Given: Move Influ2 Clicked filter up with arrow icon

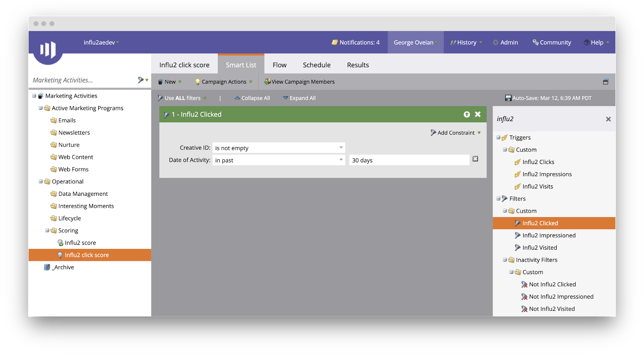Looking at the screenshot, I should click(466, 115).
